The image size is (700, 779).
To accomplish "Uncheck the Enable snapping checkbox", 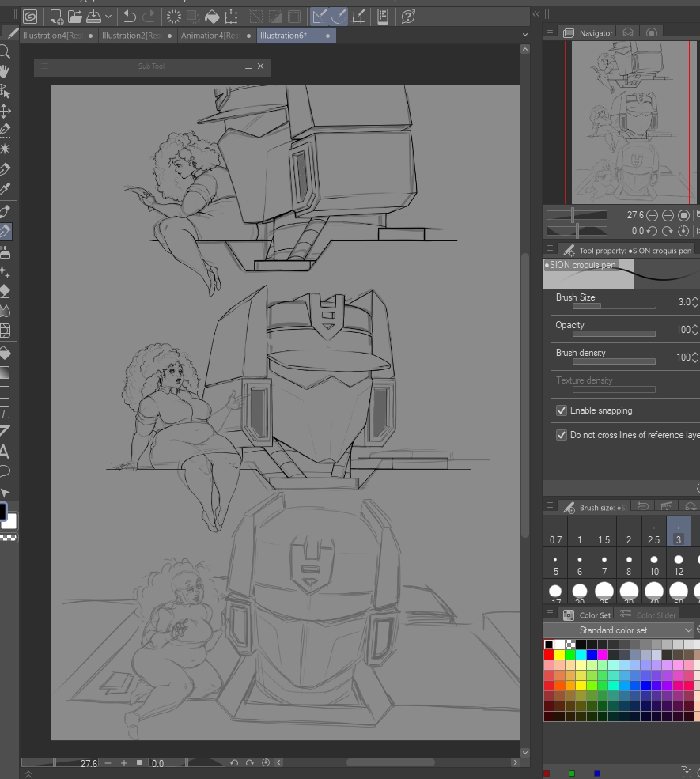I will [562, 410].
